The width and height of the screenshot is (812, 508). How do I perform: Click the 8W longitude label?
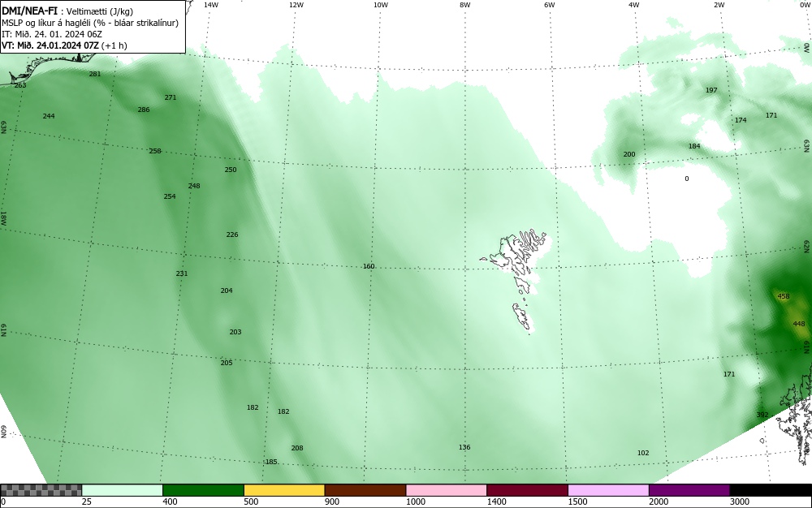(x=464, y=5)
